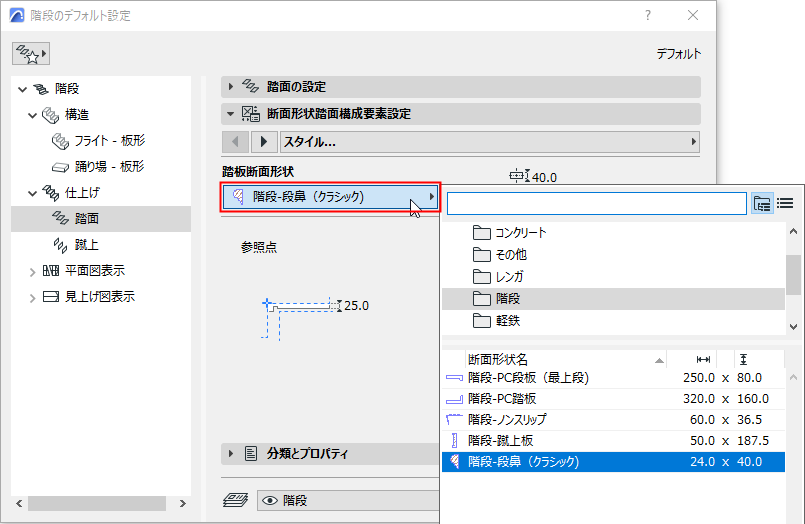805x524 pixels.
Task: Click the height column header icon
Action: (x=743, y=360)
